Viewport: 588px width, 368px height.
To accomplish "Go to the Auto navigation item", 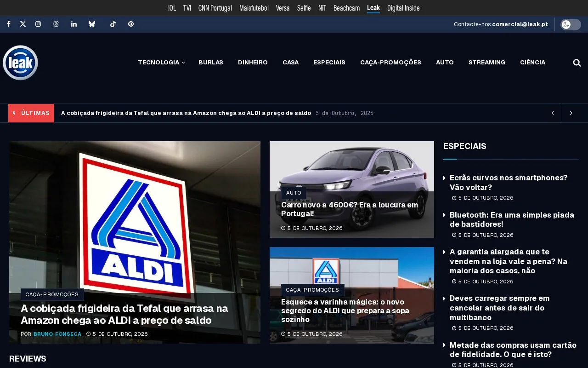I will tap(445, 63).
